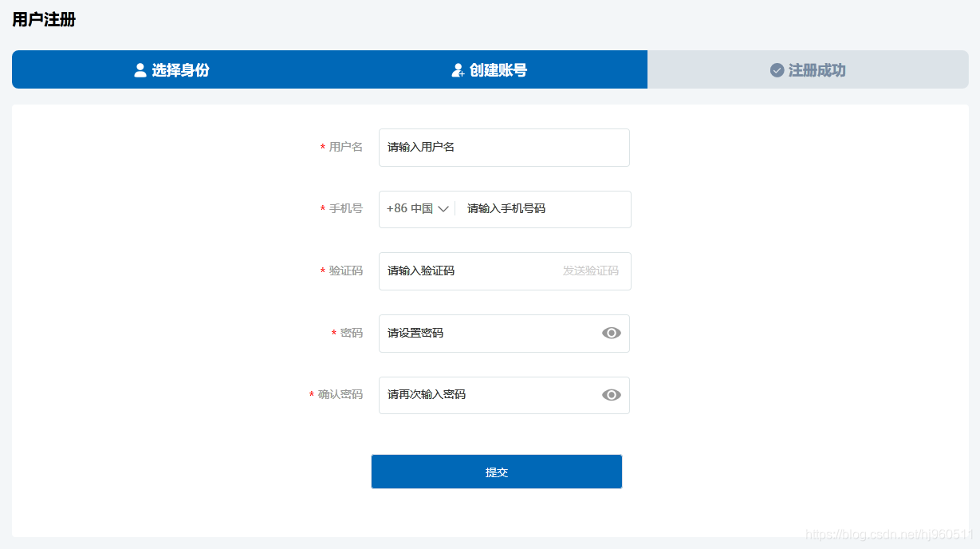Click 发送验证码 to send code
Screen dimensions: 980x549
pyautogui.click(x=591, y=271)
